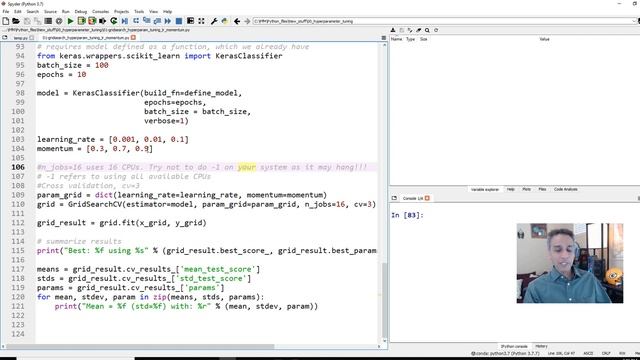Image resolution: width=640 pixels, height=360 pixels.
Task: Click conda python3.7 interpreter in status bar
Action: pyautogui.click(x=505, y=353)
